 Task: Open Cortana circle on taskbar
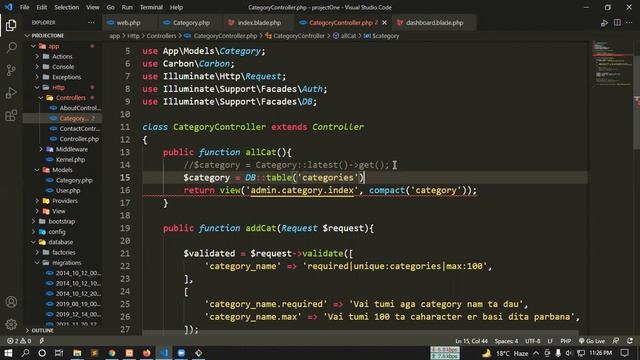pos(42,353)
